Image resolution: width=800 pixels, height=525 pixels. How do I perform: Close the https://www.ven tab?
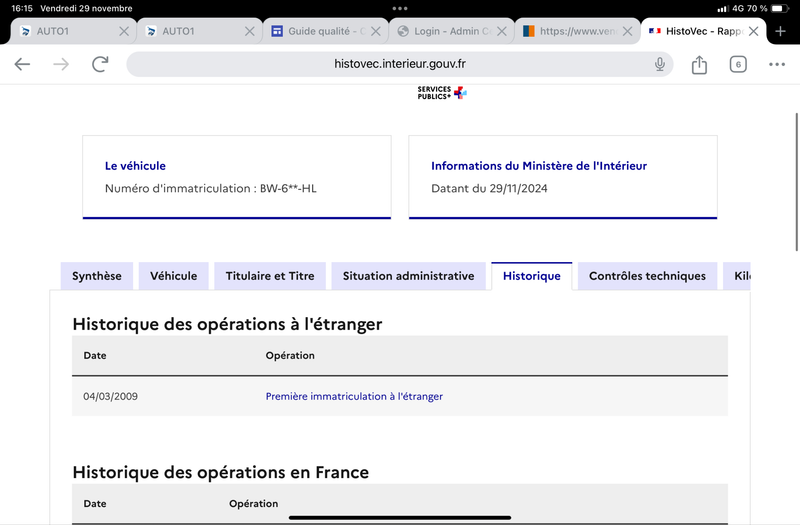(628, 31)
